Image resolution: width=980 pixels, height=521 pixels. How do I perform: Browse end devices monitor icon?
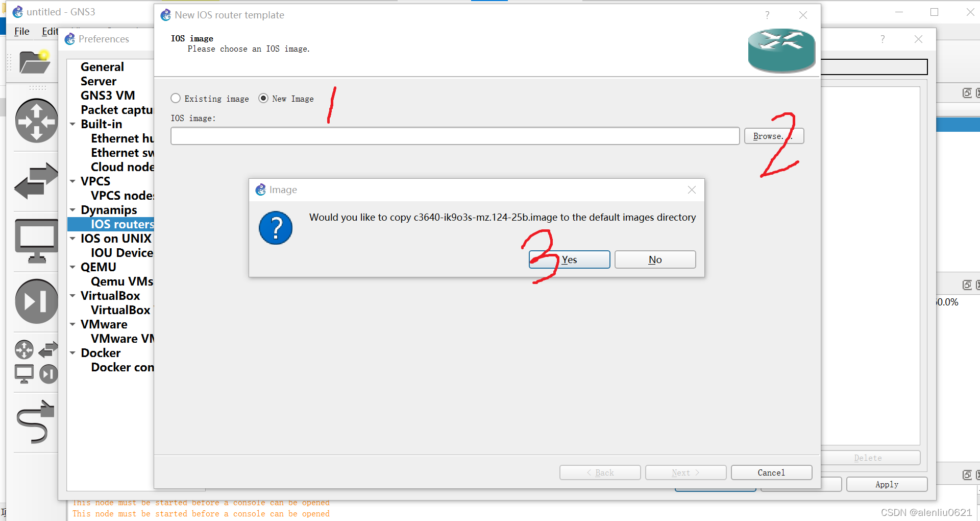(36, 241)
